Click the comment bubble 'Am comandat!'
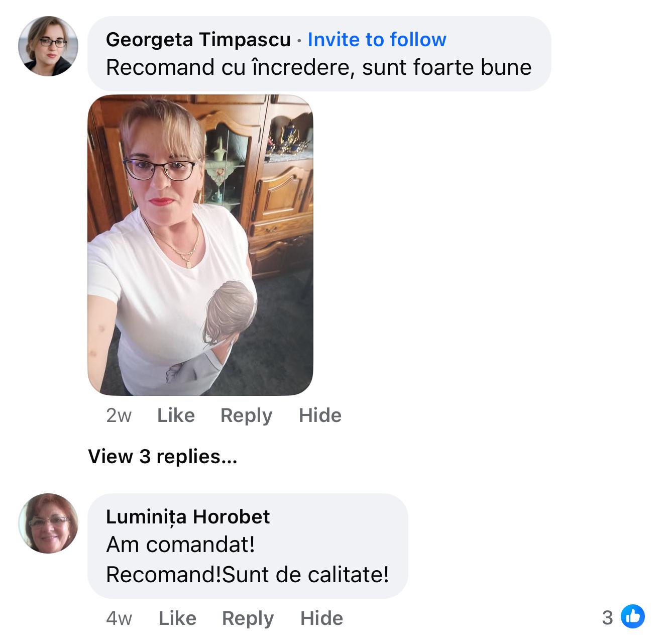The image size is (663, 644). (248, 546)
